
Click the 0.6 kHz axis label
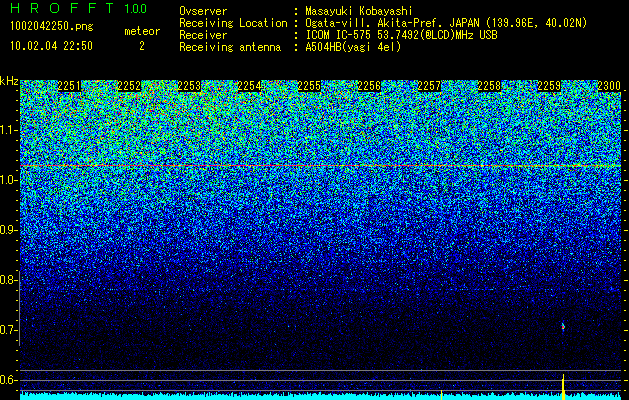pos(7,380)
